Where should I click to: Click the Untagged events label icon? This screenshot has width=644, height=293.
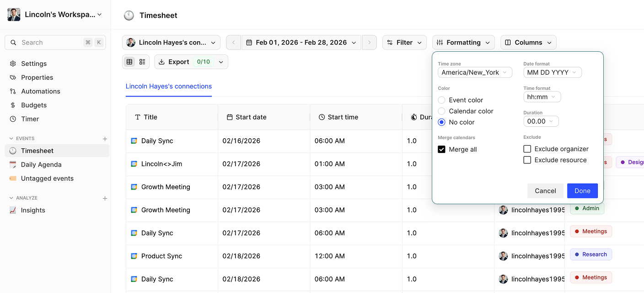(13, 178)
